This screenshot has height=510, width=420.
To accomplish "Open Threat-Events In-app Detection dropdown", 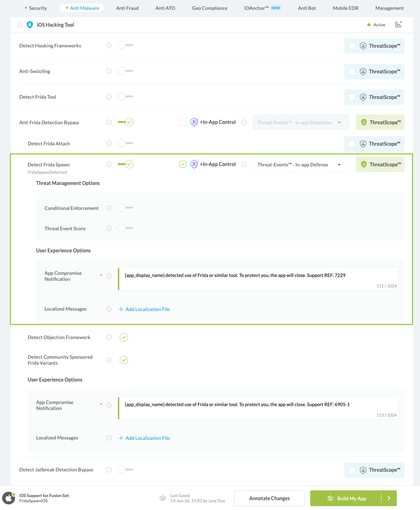I will pos(301,122).
